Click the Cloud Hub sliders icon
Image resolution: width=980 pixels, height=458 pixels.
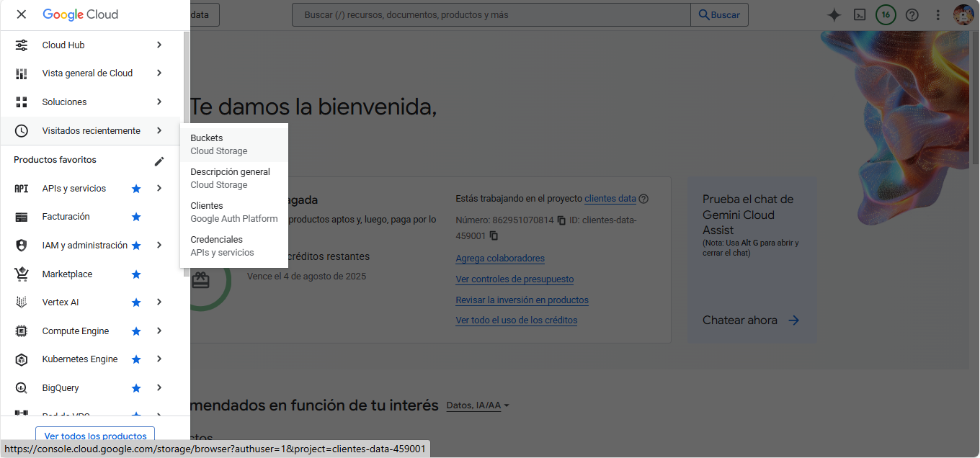22,45
